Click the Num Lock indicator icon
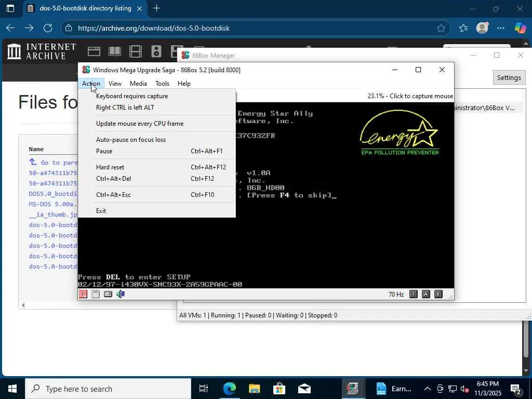Screen dimensions: 532x399 413,294
